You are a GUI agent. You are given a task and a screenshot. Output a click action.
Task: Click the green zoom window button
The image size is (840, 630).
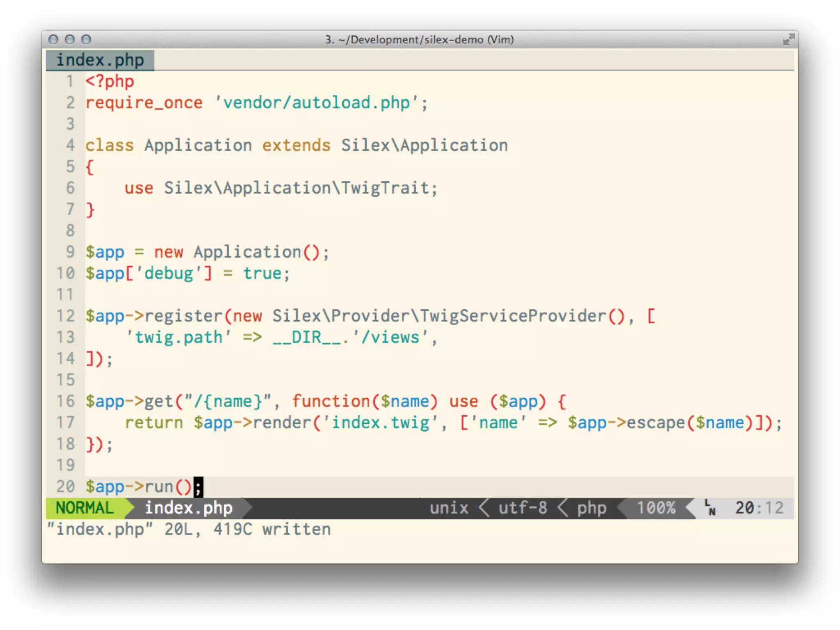point(86,39)
